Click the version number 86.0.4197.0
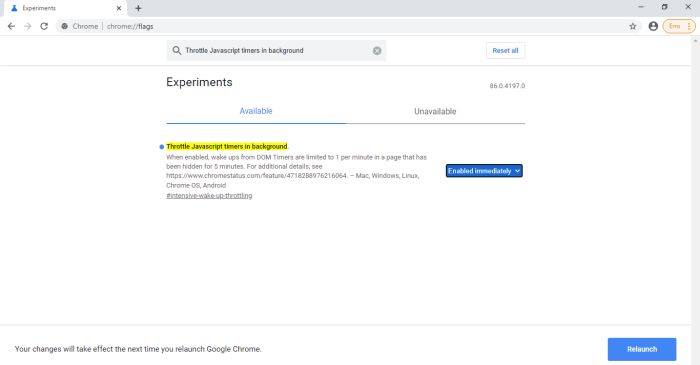The width and height of the screenshot is (700, 365). 507,86
